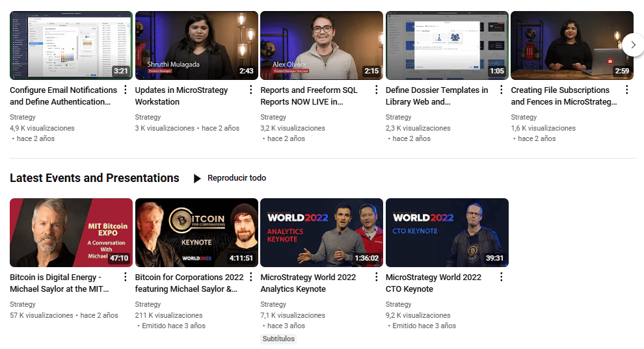Click Strategy channel under Configure Email Notifications

coord(23,117)
